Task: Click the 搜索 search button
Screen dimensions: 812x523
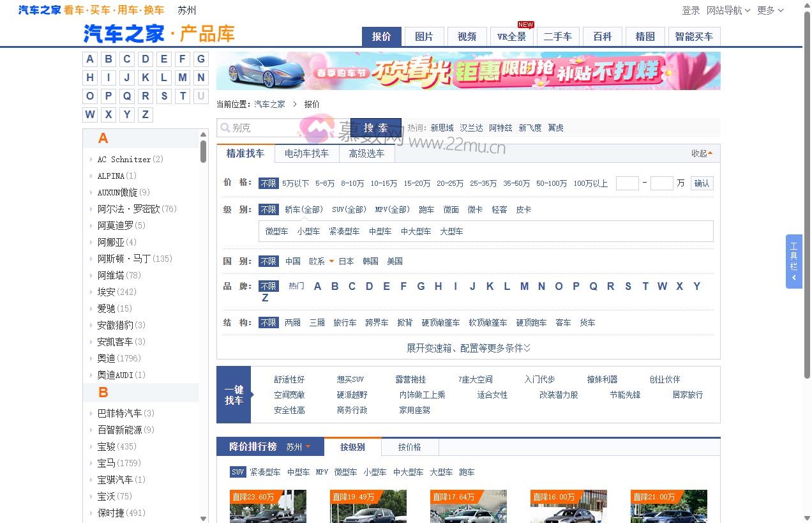Action: pos(375,127)
